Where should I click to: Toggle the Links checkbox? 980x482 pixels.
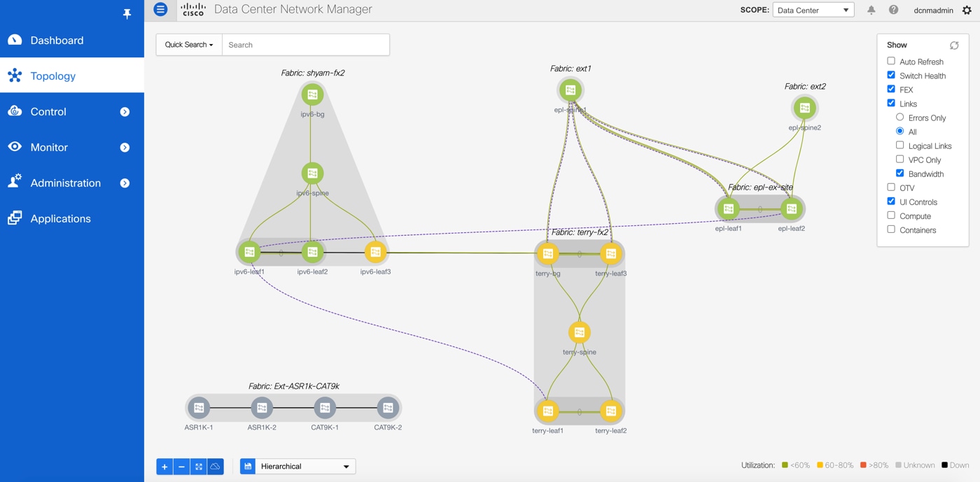coord(891,103)
